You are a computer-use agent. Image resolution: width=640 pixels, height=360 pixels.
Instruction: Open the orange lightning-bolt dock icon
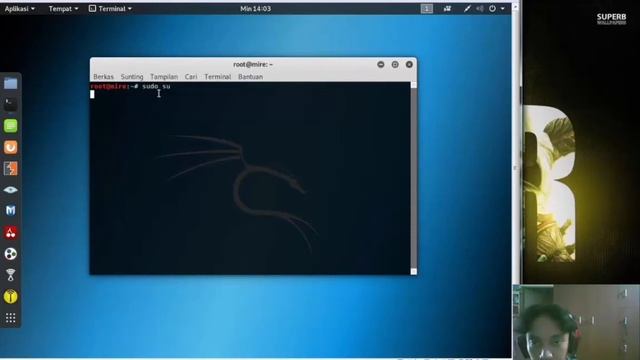click(x=11, y=168)
